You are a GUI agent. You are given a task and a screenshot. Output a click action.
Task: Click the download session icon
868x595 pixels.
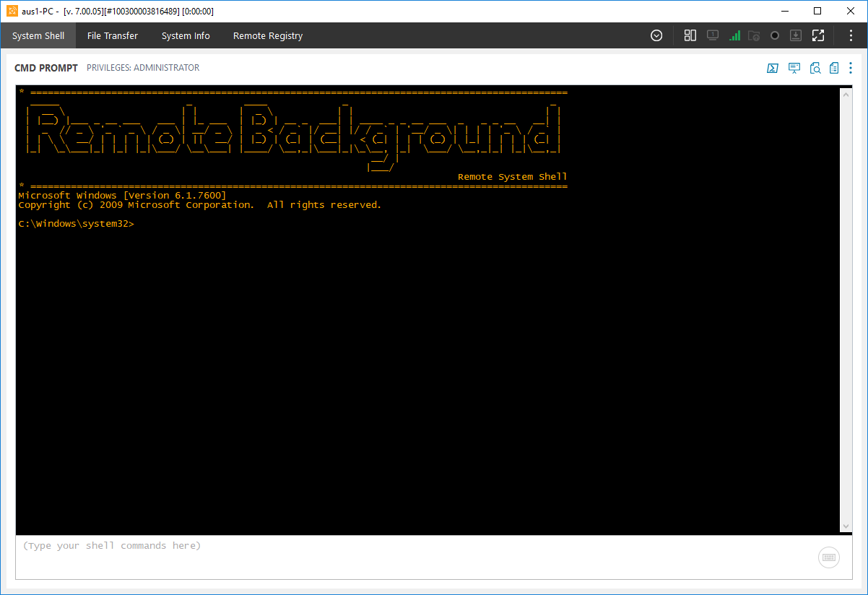click(796, 35)
